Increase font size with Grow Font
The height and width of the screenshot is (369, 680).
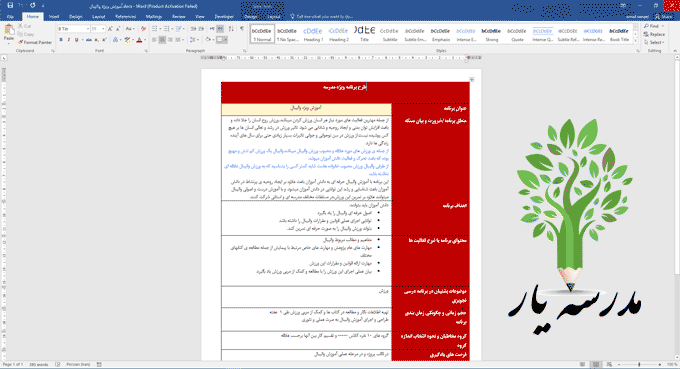click(x=110, y=29)
